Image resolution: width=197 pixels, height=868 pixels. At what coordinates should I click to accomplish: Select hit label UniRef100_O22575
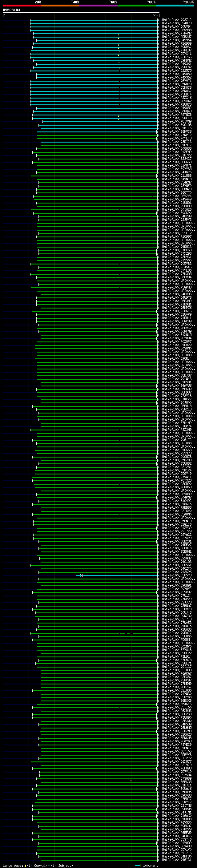[177, 71]
